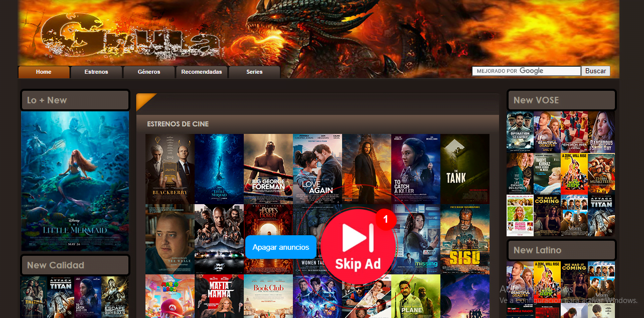The image size is (644, 318).
Task: Open the Recomendadas tab
Action: pos(202,72)
